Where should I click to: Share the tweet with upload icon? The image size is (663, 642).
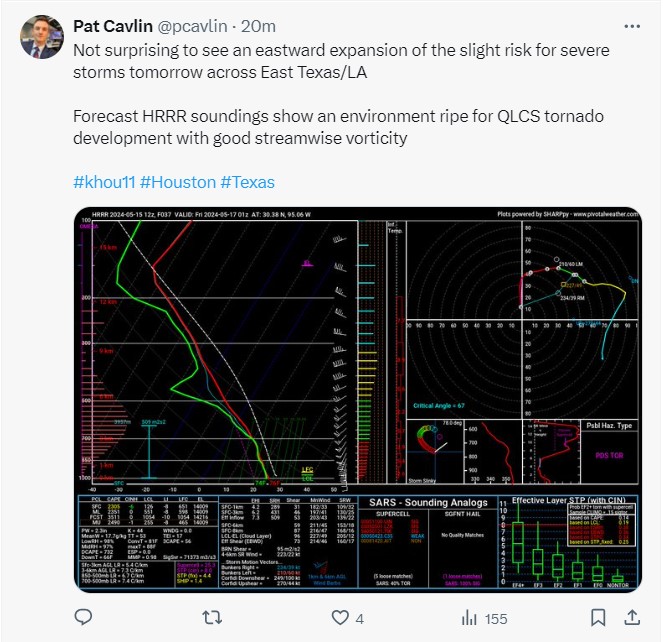click(x=632, y=617)
